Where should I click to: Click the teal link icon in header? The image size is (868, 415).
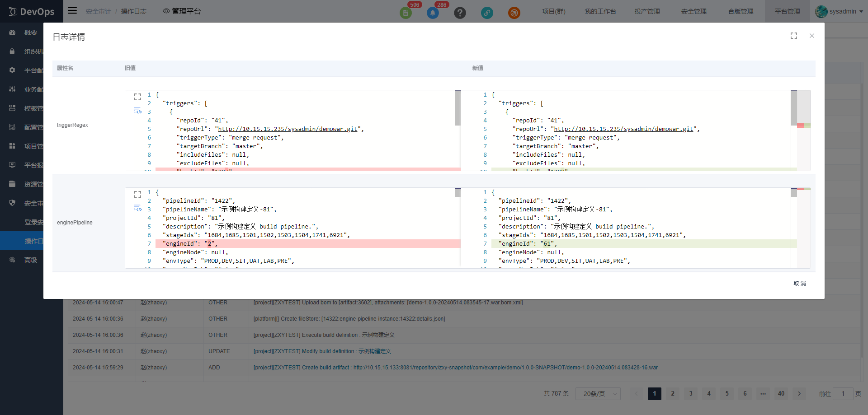(487, 13)
